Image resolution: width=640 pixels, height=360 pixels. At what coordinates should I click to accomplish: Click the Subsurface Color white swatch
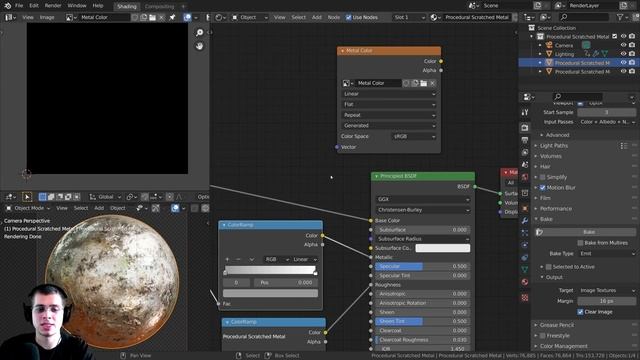(442, 248)
